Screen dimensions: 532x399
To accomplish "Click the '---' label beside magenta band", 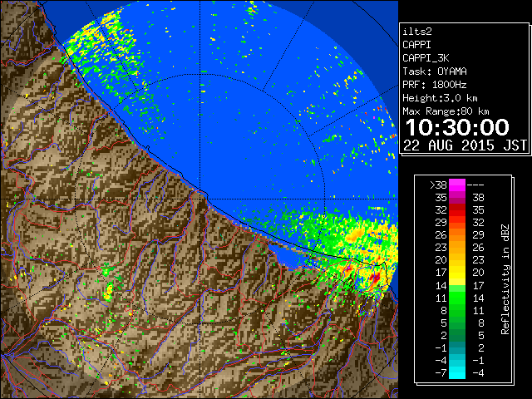I will tap(475, 185).
